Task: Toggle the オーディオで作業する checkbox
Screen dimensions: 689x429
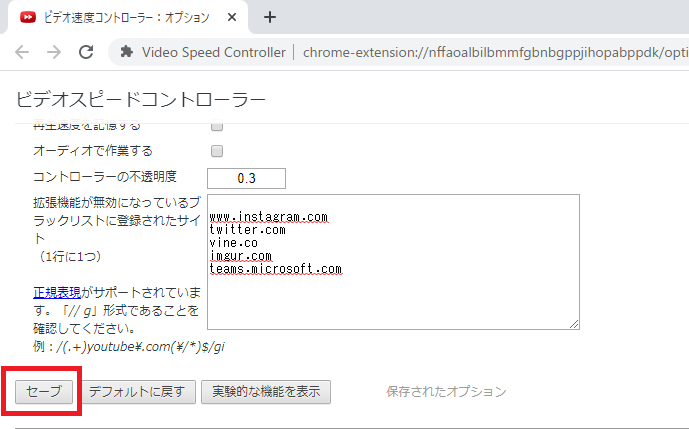Action: click(217, 151)
